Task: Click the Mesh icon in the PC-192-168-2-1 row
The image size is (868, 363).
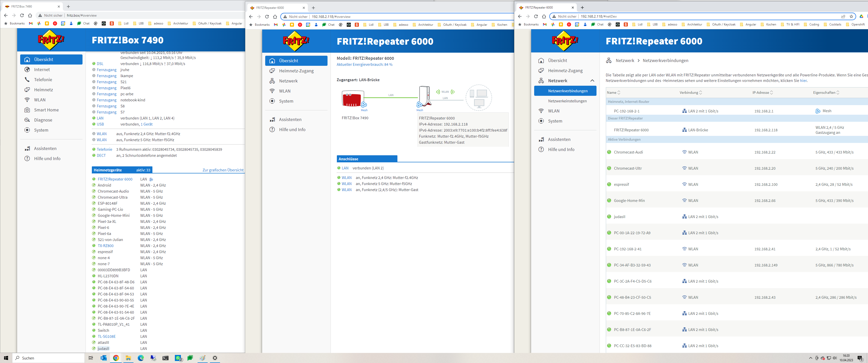Action: click(818, 111)
